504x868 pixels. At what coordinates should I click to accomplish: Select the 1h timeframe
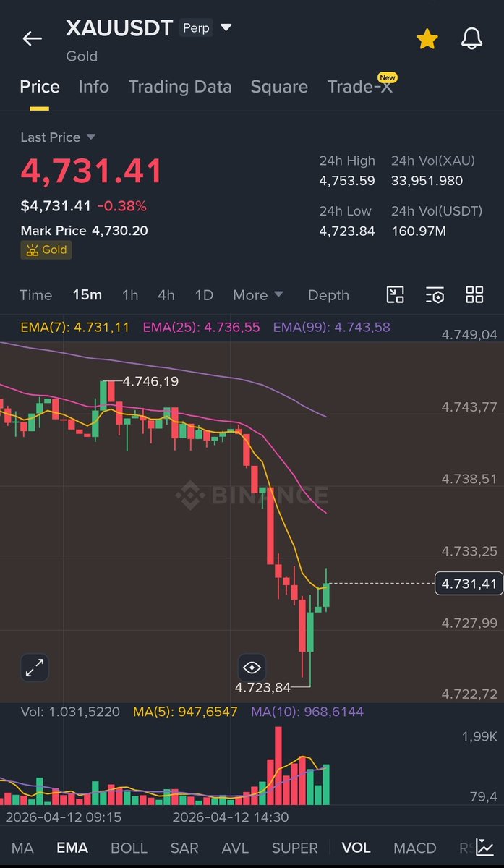(x=130, y=295)
